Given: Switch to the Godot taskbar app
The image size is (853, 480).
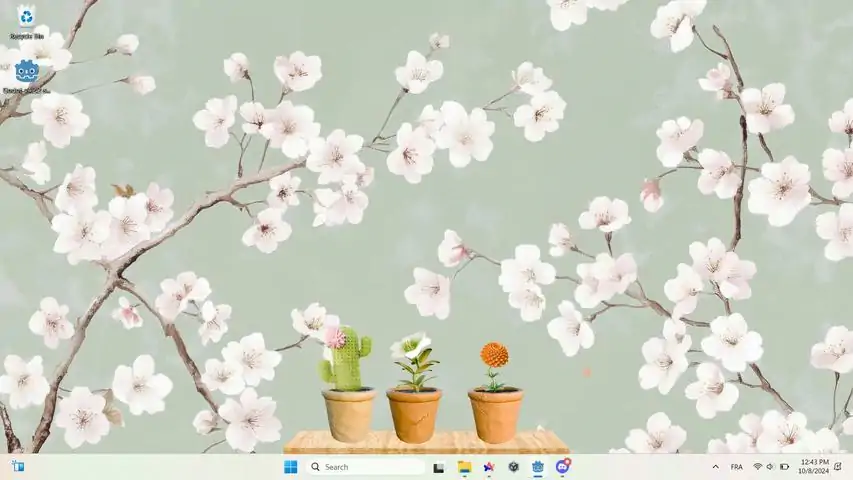Looking at the screenshot, I should [538, 467].
